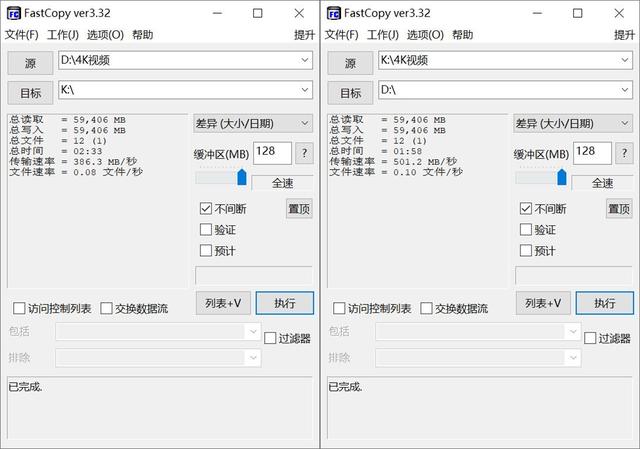Open 帮助 menu in right window
Viewport: 640px width, 449px height.
coord(462,35)
